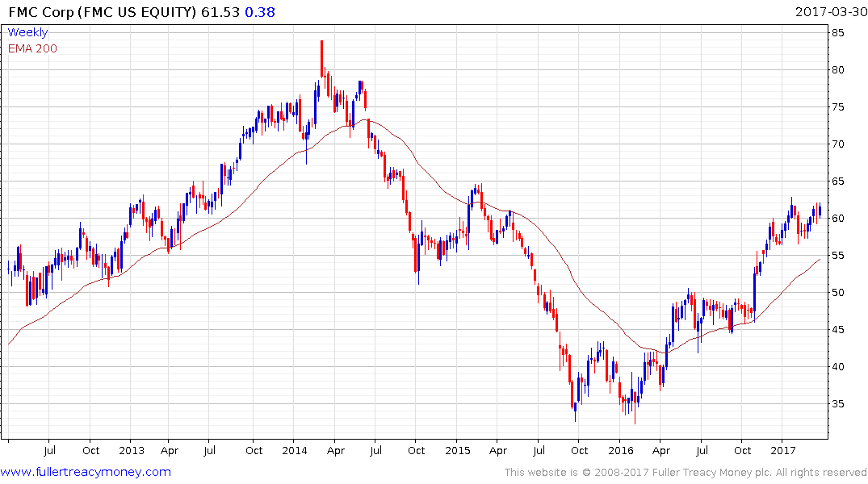868x484 pixels.
Task: Click the 40 price axis label
Action: click(838, 366)
